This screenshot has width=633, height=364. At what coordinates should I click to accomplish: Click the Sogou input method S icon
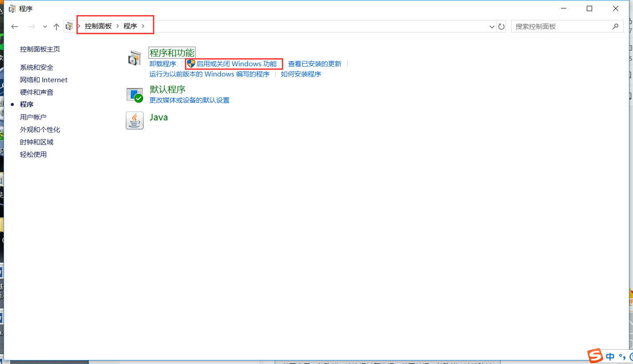pos(595,356)
